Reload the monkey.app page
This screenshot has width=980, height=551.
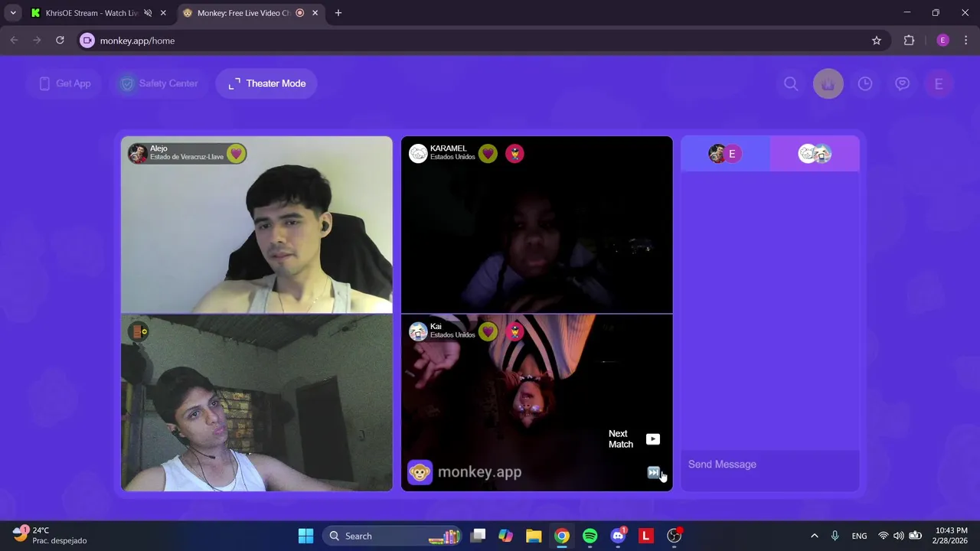coord(60,41)
